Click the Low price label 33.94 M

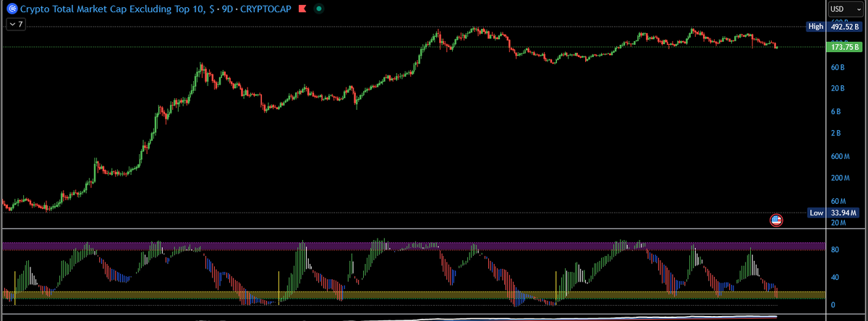pyautogui.click(x=833, y=213)
